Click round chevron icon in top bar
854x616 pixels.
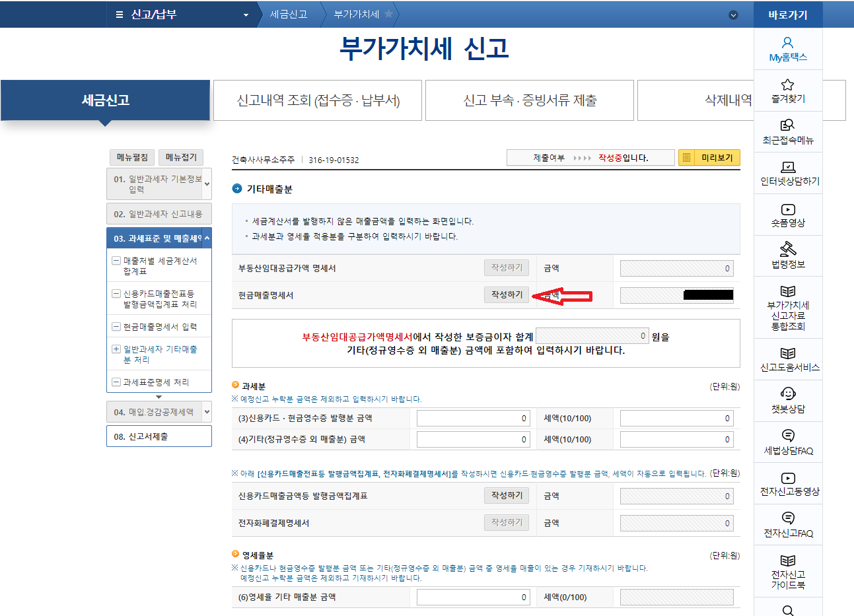733,15
